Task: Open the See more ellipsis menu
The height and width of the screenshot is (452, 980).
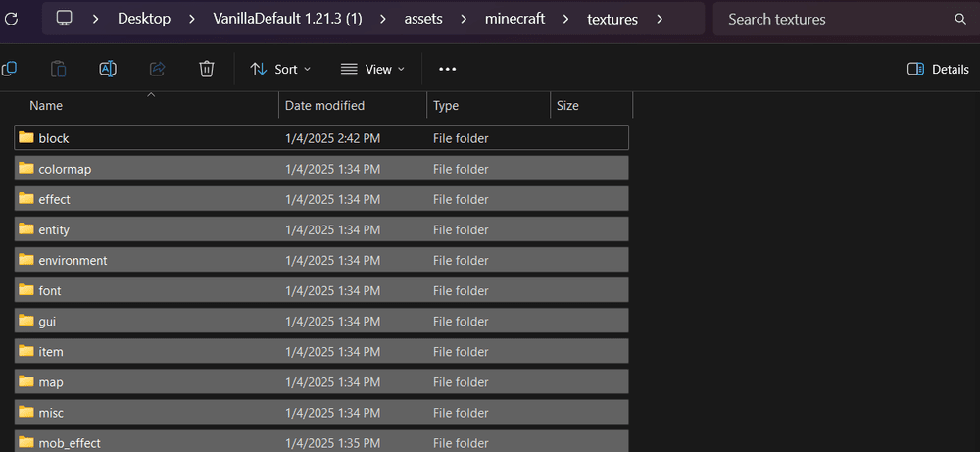Action: 448,69
